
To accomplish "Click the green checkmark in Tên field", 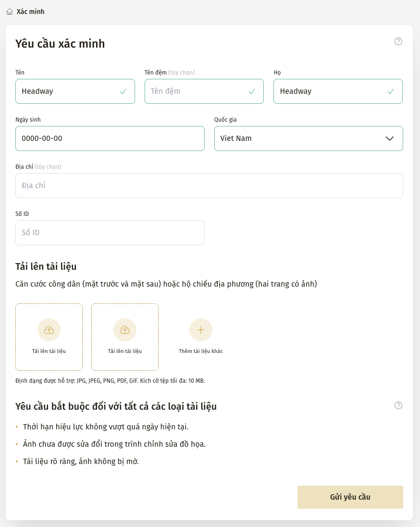I will pos(123,91).
